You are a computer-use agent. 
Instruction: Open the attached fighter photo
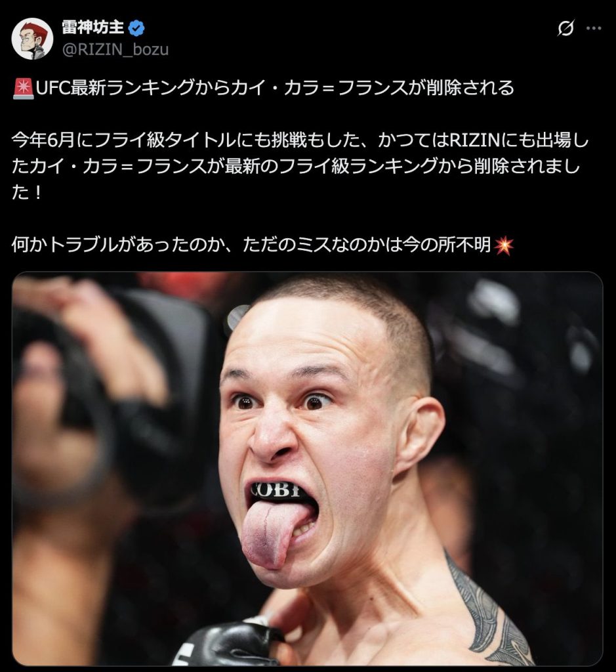[307, 469]
